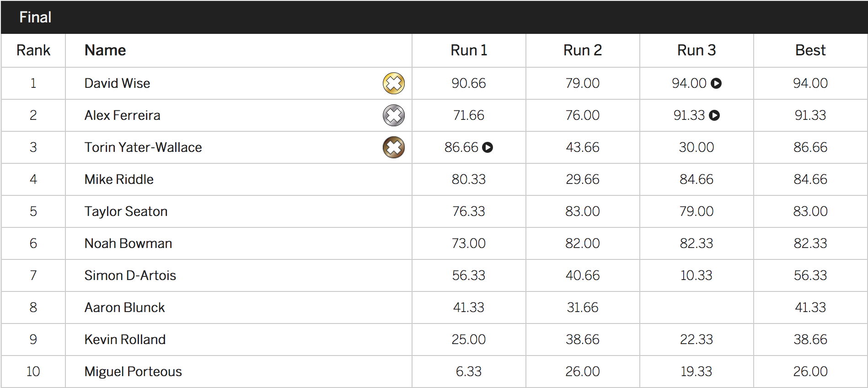Click the Rank column header
This screenshot has width=868, height=388.
tap(33, 50)
